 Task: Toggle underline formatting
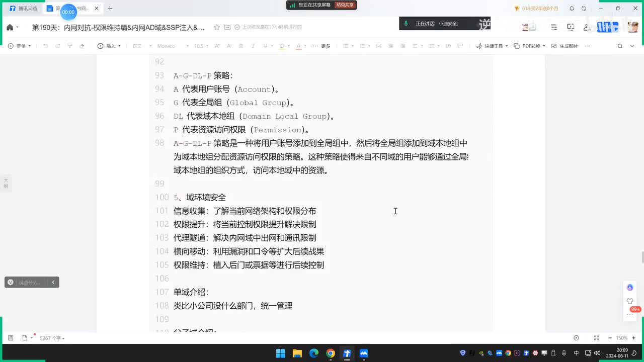pyautogui.click(x=265, y=46)
